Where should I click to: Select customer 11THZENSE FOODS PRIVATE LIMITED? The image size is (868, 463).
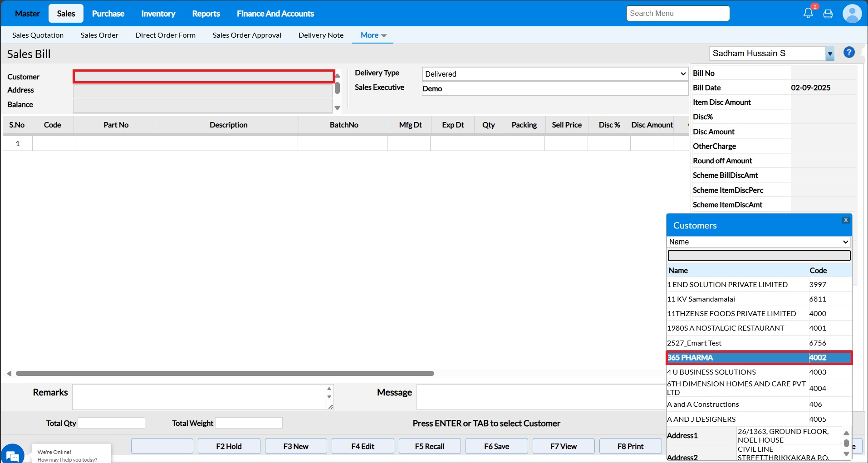(x=759, y=314)
